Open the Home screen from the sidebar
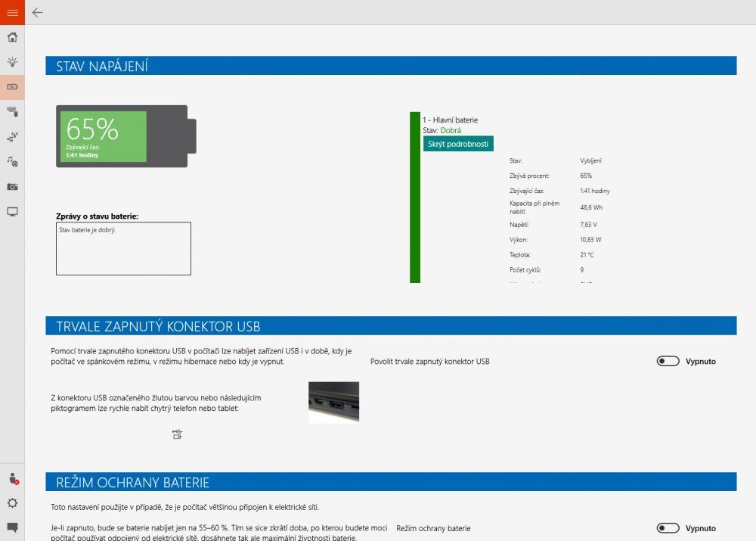 click(x=12, y=36)
